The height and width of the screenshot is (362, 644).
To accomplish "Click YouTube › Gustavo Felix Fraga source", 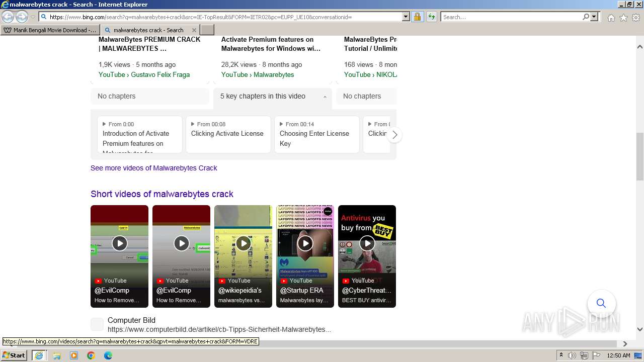I will 144,74.
